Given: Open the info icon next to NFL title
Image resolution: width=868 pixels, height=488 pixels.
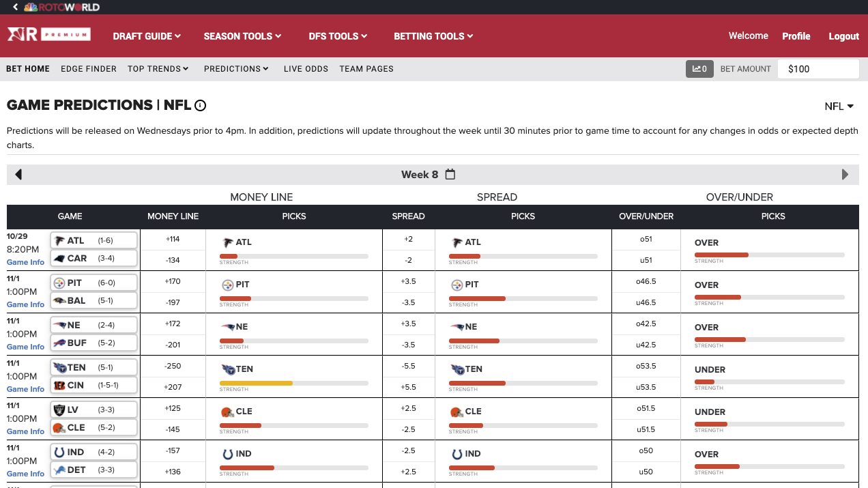Looking at the screenshot, I should coord(200,106).
